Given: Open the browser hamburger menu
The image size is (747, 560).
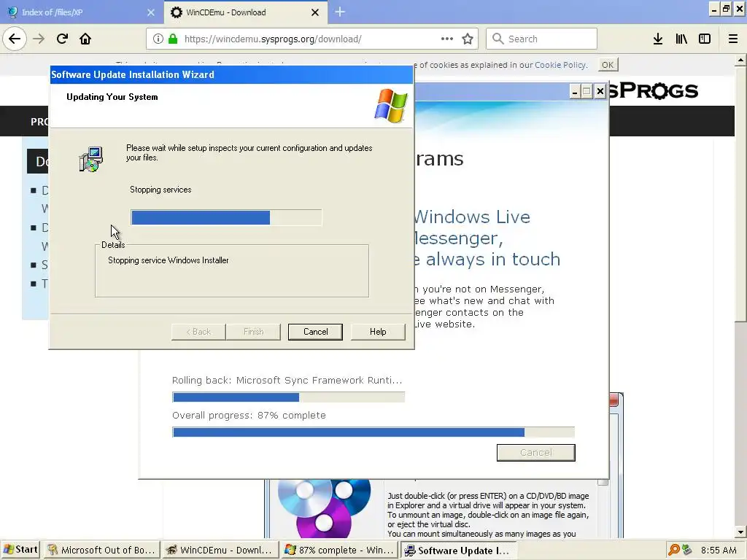Looking at the screenshot, I should click(x=733, y=39).
